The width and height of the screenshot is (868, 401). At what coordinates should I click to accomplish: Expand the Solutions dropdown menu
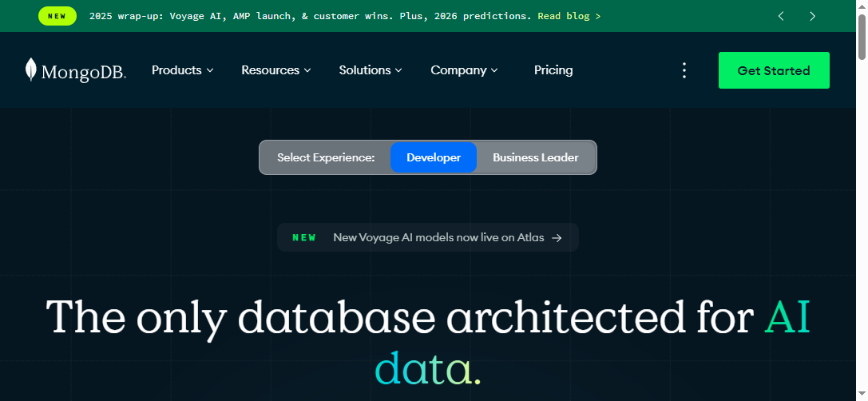point(371,70)
